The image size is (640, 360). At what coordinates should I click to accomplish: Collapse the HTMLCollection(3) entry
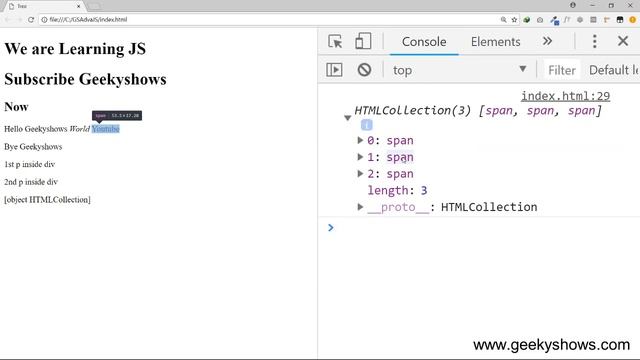tap(347, 118)
